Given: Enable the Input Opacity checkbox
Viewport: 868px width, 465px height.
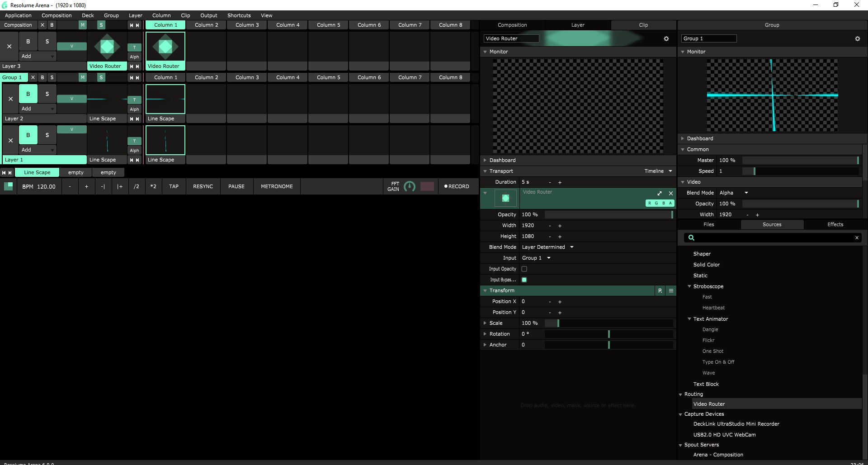Looking at the screenshot, I should click(x=524, y=269).
